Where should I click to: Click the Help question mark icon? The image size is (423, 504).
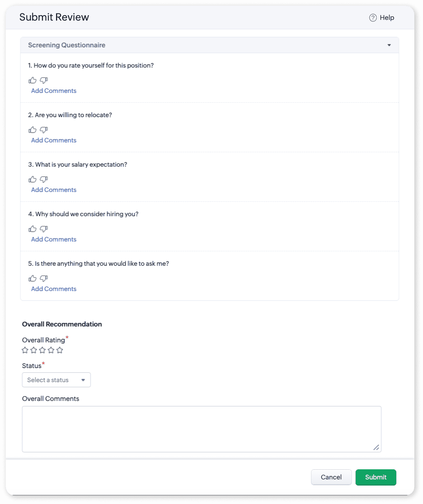coord(373,18)
